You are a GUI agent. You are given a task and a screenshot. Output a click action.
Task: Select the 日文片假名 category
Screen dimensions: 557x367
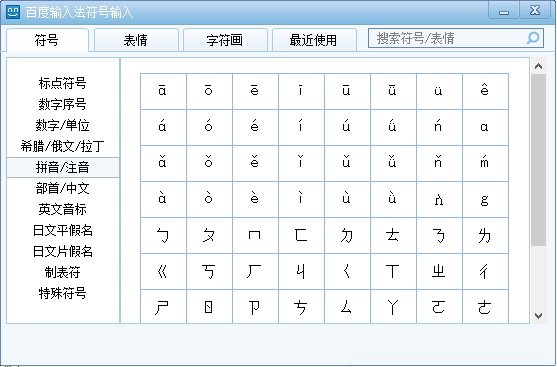click(63, 251)
